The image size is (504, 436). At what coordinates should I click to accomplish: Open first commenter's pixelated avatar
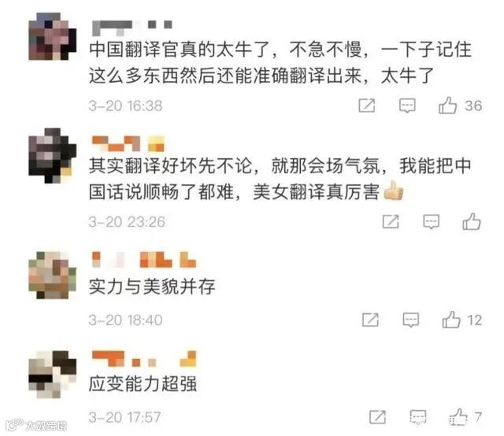coord(53,36)
